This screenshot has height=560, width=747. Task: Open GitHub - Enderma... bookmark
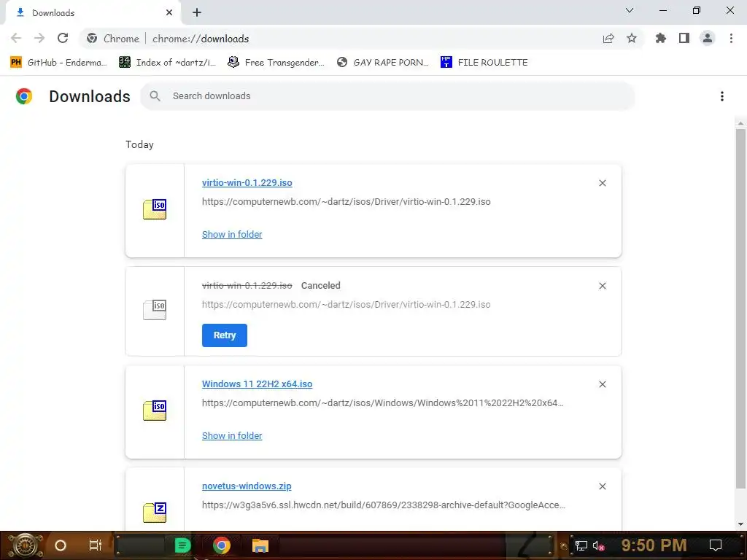58,63
